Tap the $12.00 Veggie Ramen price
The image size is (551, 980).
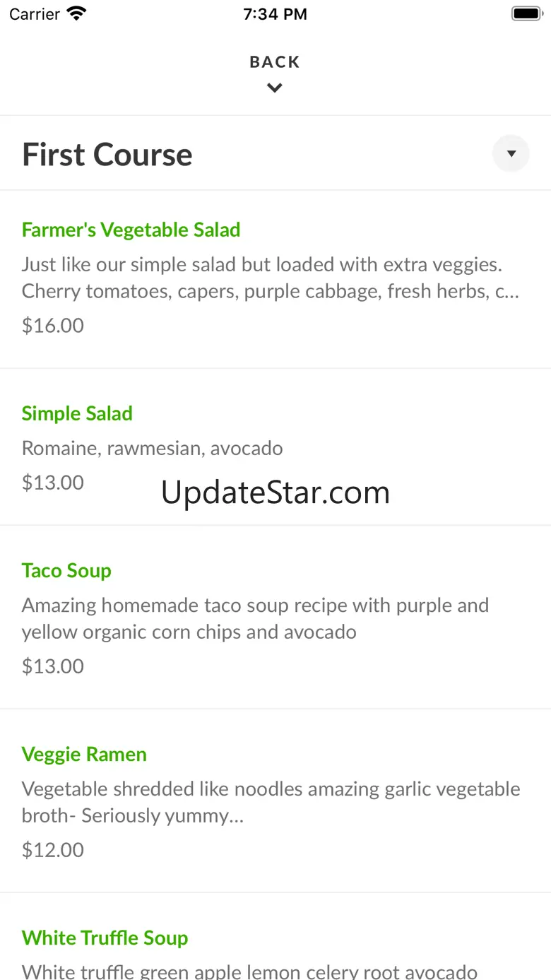(53, 849)
